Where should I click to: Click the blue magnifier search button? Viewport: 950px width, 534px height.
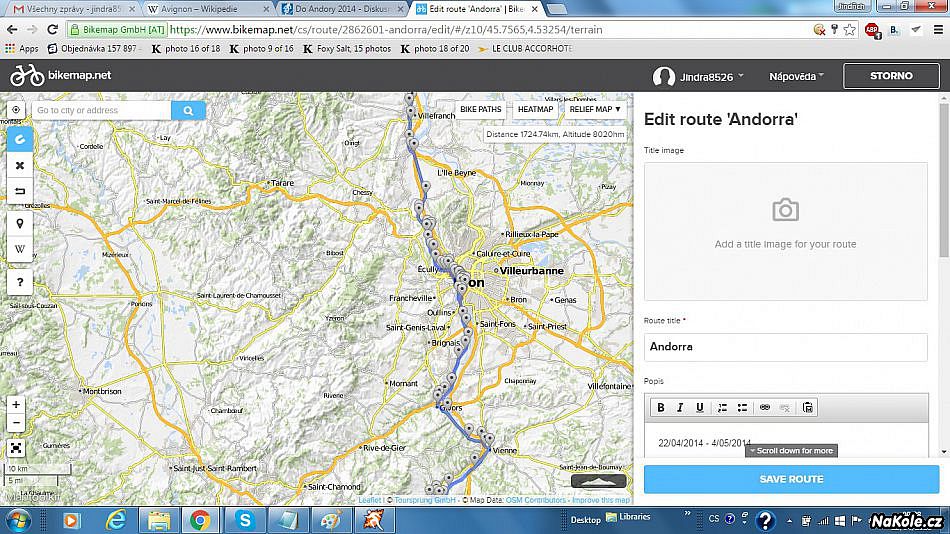click(188, 110)
